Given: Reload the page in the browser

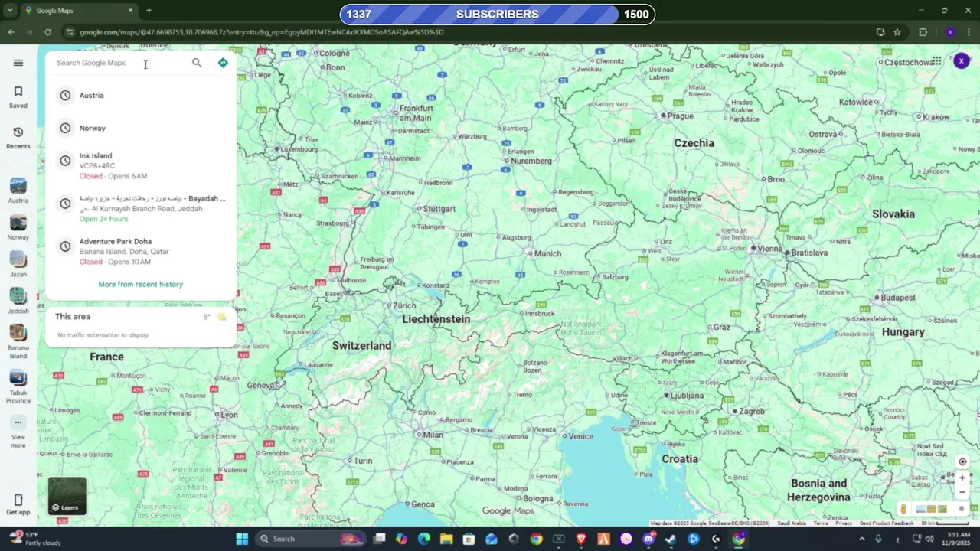Looking at the screenshot, I should point(47,32).
